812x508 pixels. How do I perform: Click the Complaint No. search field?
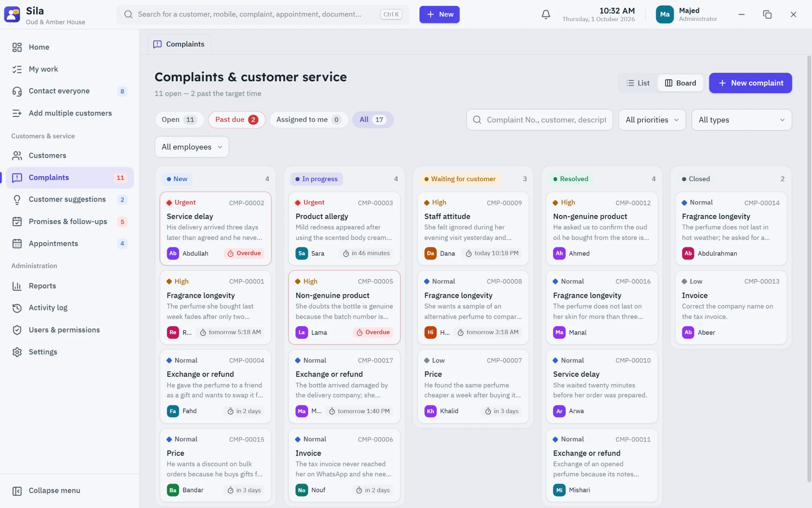(x=540, y=120)
